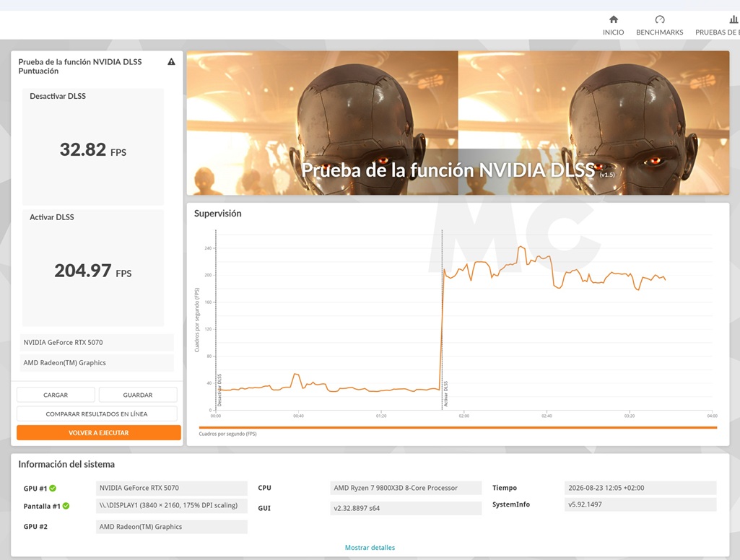Click the Supervisión chart heading
Image resolution: width=740 pixels, height=560 pixels.
click(217, 214)
